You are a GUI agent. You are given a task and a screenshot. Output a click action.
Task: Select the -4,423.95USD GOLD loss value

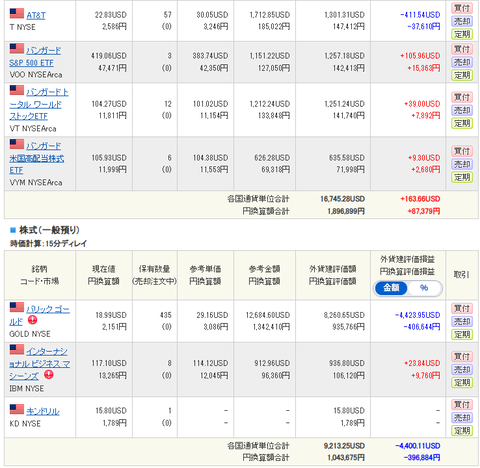[x=417, y=315]
